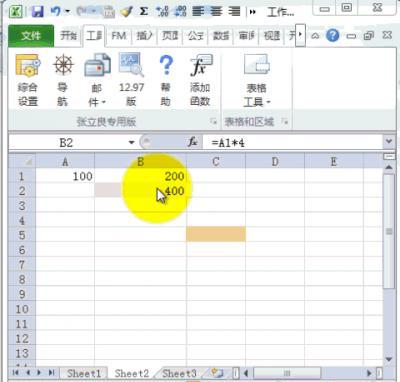
Task: Switch to the FM ribbon tab
Action: pyautogui.click(x=119, y=36)
